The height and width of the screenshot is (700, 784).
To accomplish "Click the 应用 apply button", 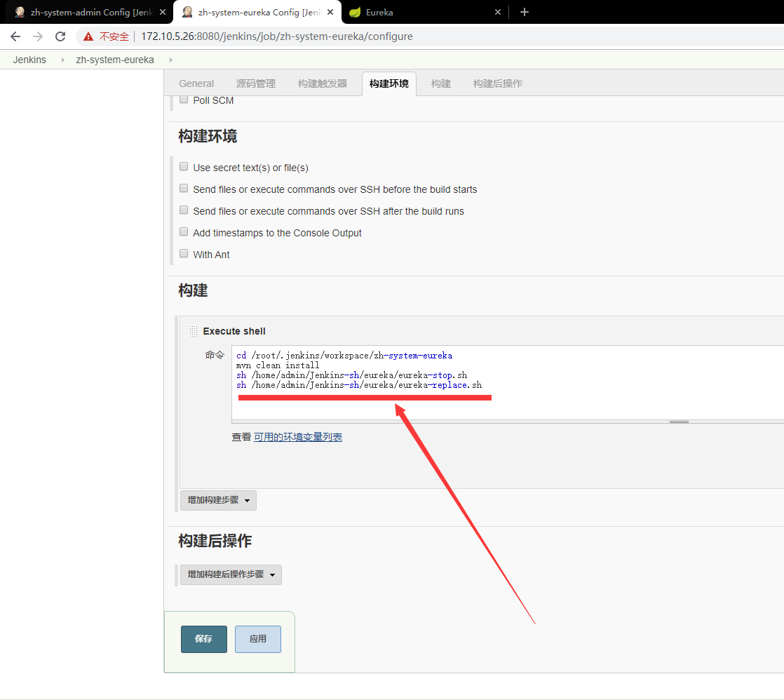I will [x=258, y=639].
